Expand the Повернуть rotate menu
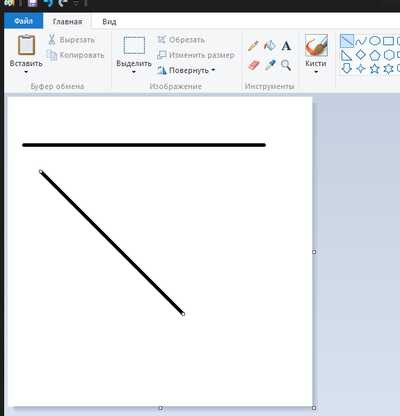 point(186,70)
